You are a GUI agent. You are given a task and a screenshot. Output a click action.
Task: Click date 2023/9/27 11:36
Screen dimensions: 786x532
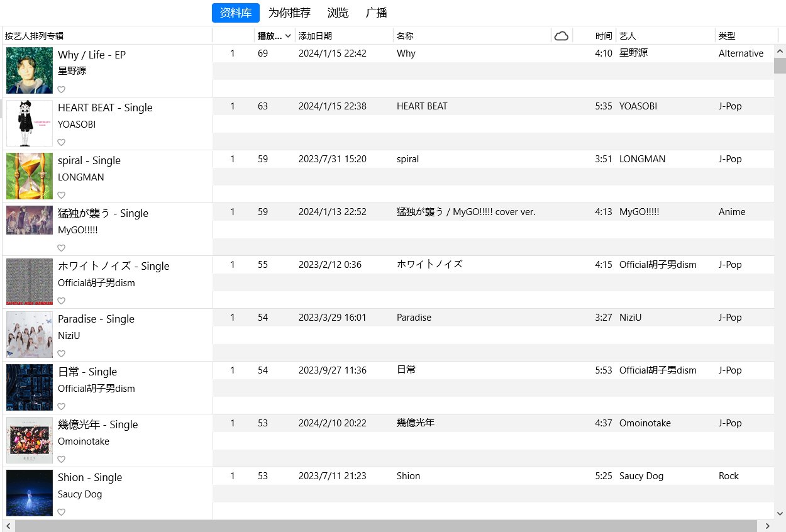point(333,370)
